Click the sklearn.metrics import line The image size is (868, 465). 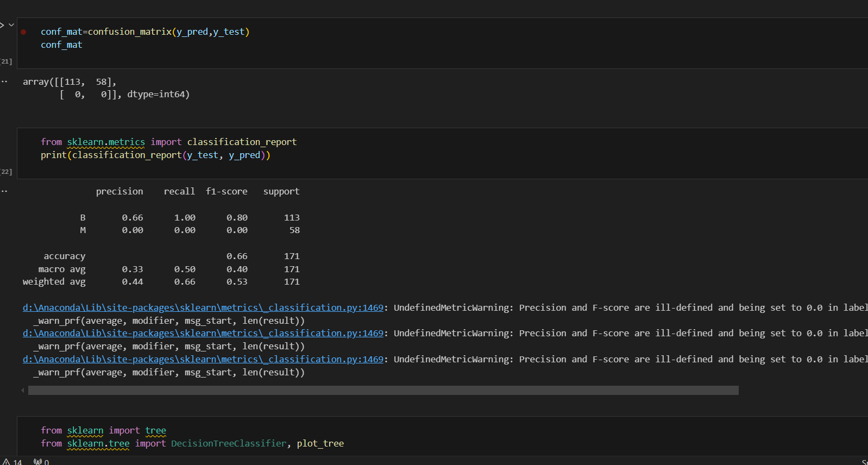[168, 142]
